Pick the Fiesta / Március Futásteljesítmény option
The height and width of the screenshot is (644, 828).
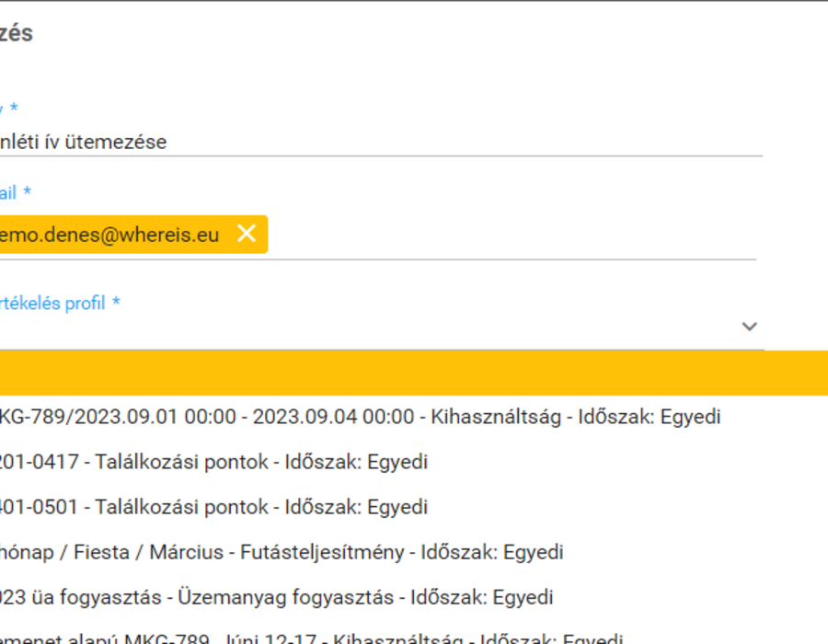click(x=414, y=552)
